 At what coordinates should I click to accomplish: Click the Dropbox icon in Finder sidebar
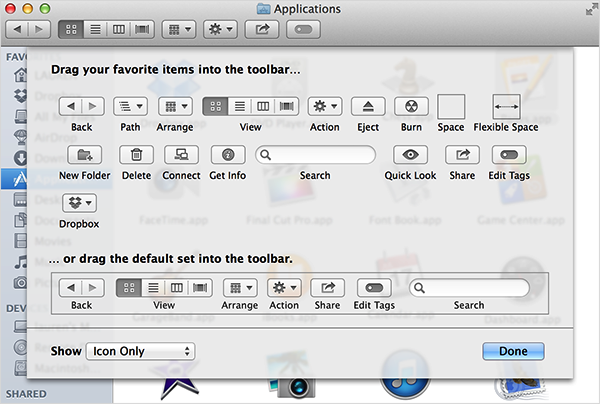[20, 96]
